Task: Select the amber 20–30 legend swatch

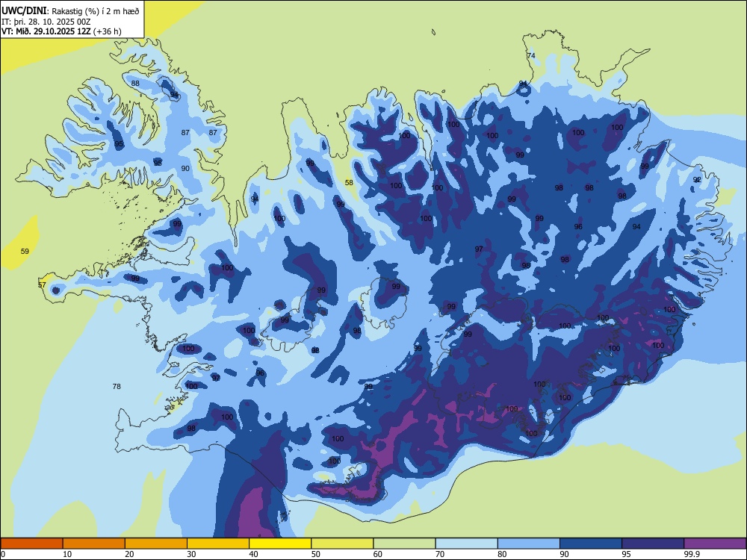Action: 156,544
